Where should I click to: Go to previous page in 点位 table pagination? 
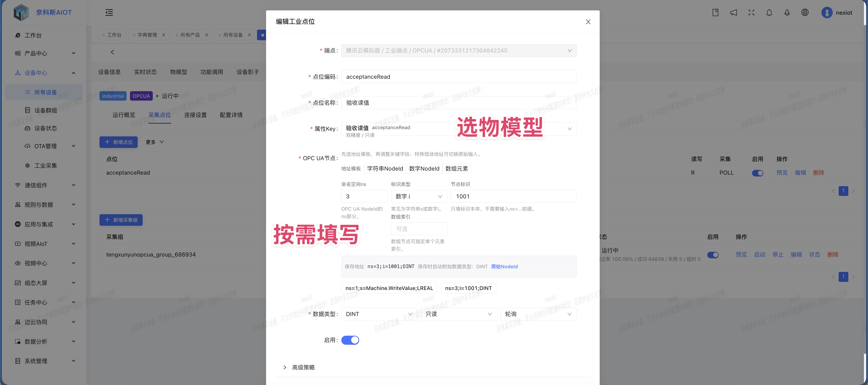[x=833, y=191]
